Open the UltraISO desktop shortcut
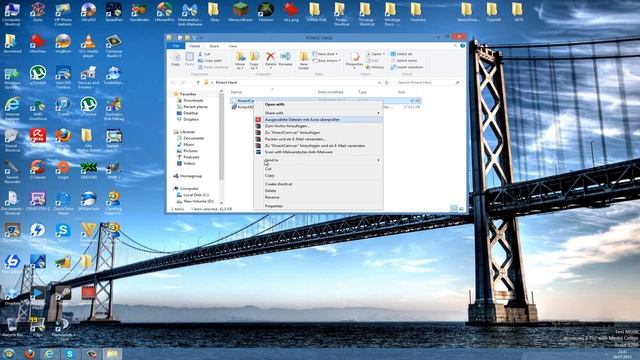Viewport: 640px width, 360px height. point(88,12)
